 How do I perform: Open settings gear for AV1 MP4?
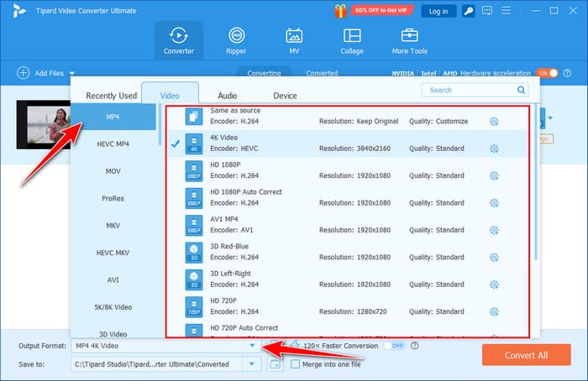pos(494,230)
